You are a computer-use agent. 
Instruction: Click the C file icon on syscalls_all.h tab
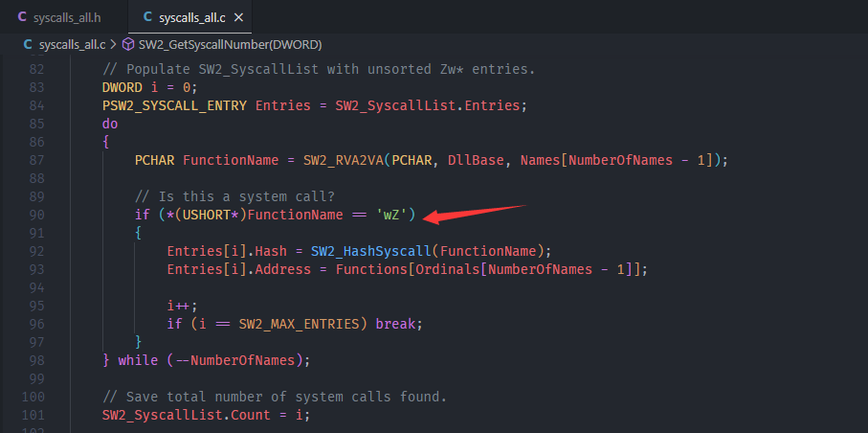[22, 17]
